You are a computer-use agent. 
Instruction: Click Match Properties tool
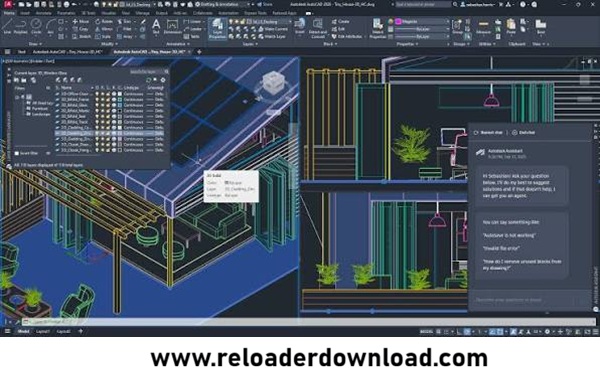[x=377, y=29]
